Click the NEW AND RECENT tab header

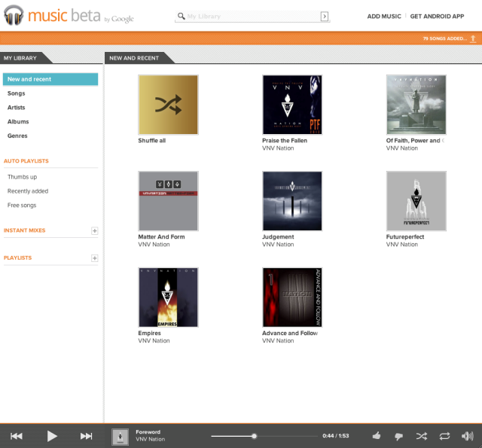[134, 58]
